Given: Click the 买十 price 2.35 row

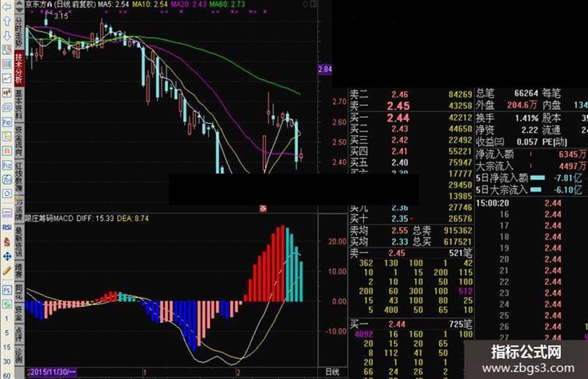Looking at the screenshot, I should pyautogui.click(x=411, y=219).
